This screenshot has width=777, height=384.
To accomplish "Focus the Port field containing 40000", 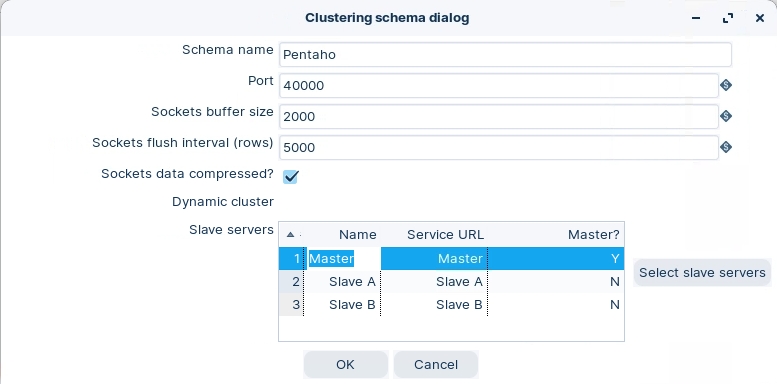I will pyautogui.click(x=499, y=85).
